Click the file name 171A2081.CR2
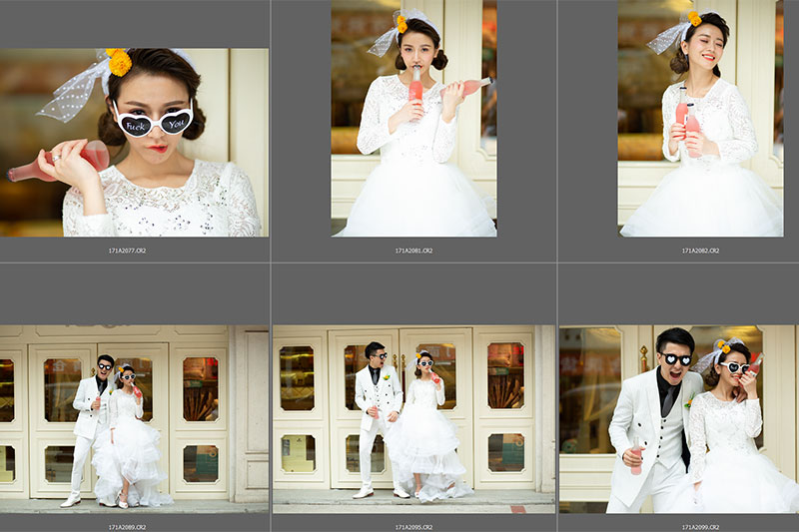The width and height of the screenshot is (799, 532). click(x=413, y=251)
